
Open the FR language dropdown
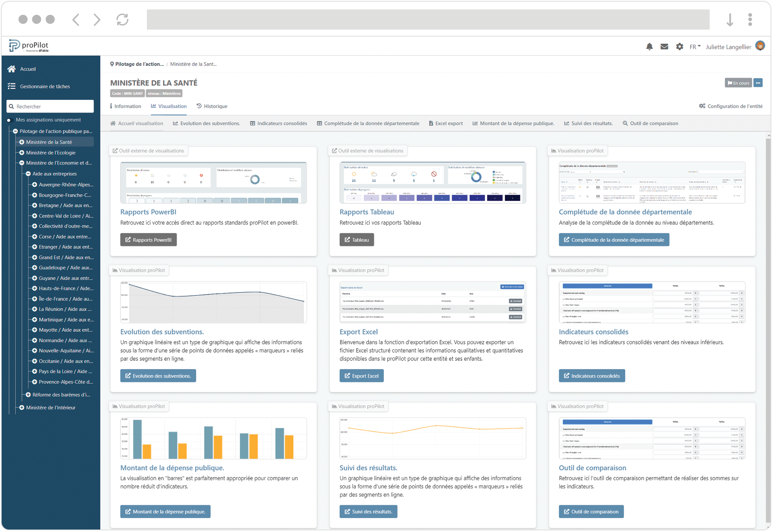pyautogui.click(x=695, y=47)
